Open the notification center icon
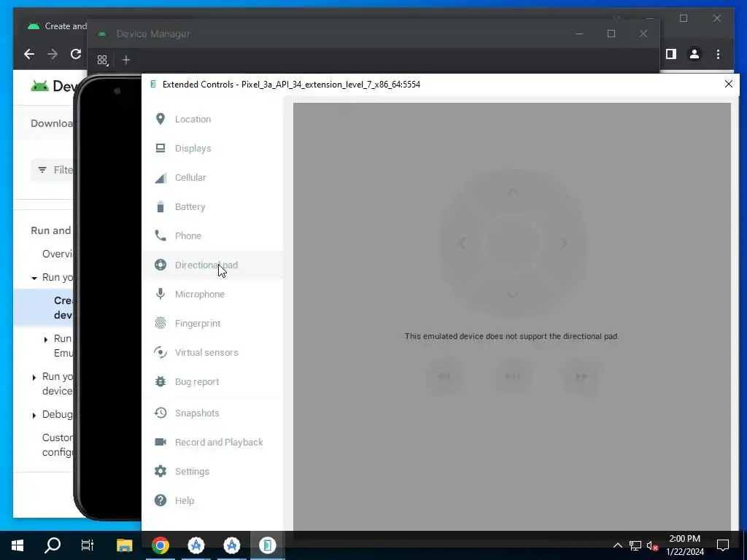 pos(723,545)
